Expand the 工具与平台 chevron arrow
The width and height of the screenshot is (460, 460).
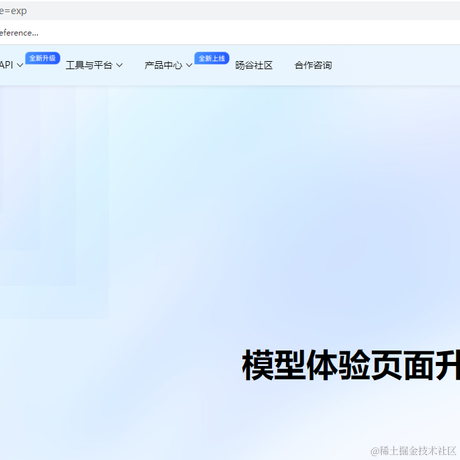(x=119, y=65)
